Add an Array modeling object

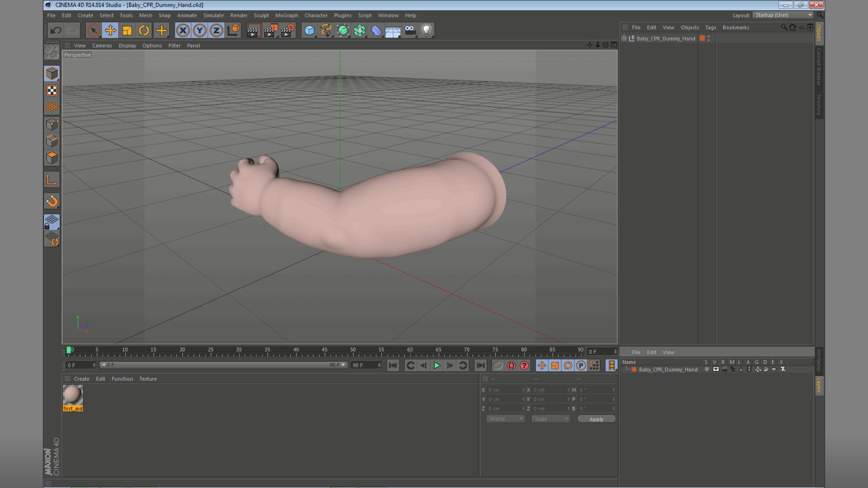click(x=360, y=30)
